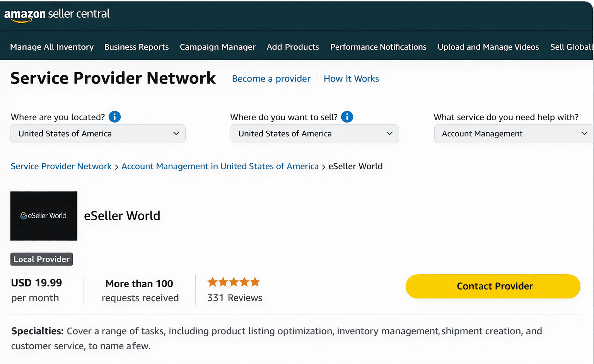Image resolution: width=594 pixels, height=364 pixels.
Task: Click the five-star rating for eSeller World
Action: click(x=233, y=282)
